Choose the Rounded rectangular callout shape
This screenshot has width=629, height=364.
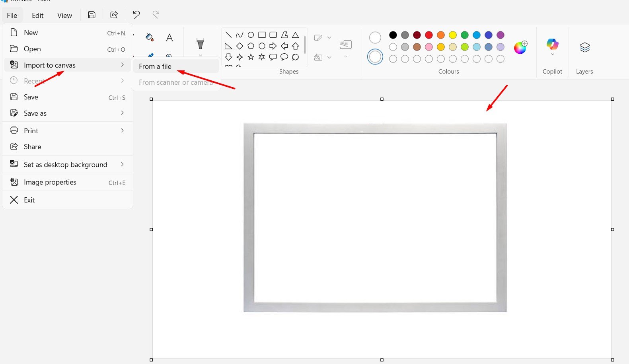pos(273,57)
